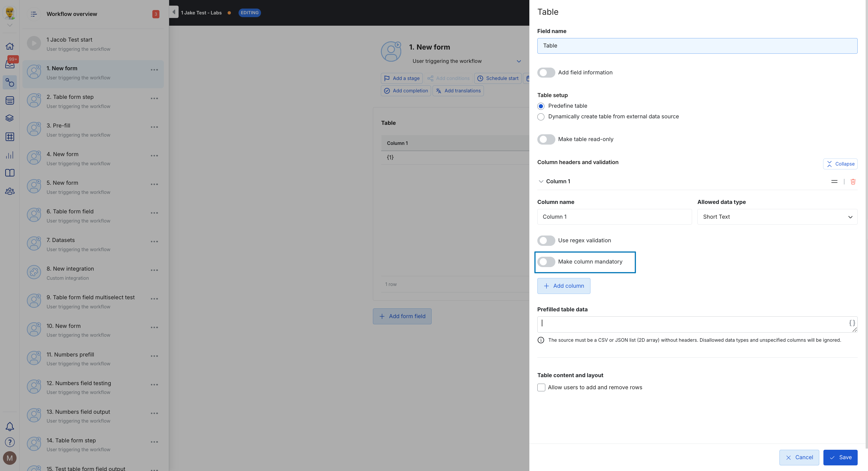The height and width of the screenshot is (471, 868).
Task: Go to home icon in sidebar
Action: tap(10, 46)
